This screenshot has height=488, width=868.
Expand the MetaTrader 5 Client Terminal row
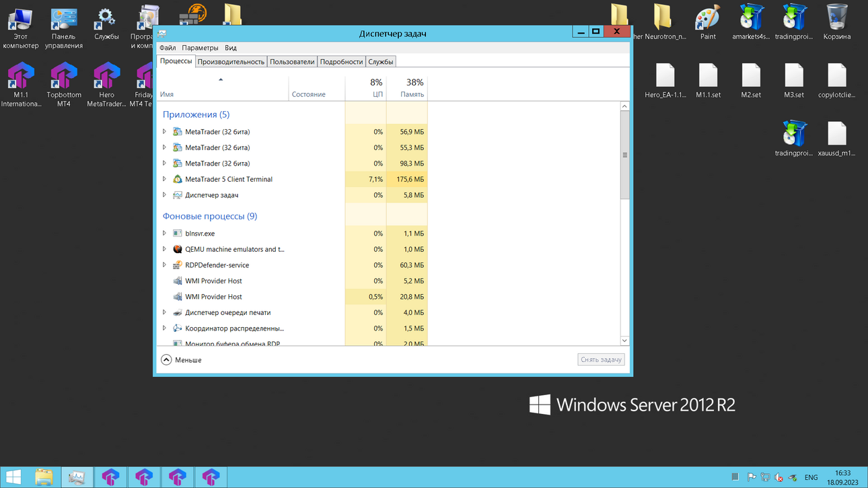coord(164,179)
